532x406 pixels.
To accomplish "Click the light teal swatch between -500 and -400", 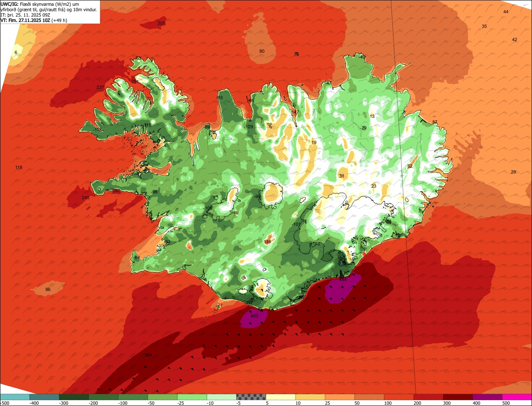I will click(x=15, y=397).
